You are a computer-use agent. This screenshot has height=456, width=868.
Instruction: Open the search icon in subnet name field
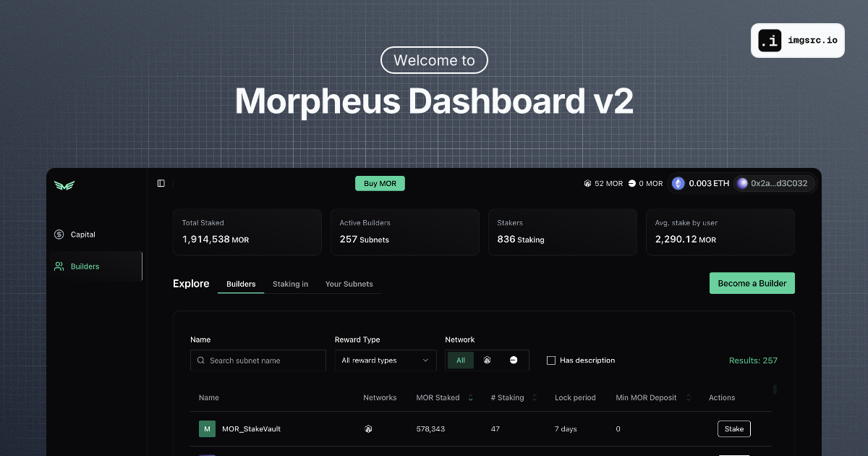point(200,360)
